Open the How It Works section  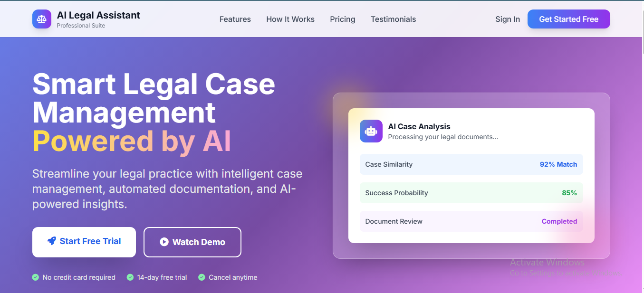(290, 19)
